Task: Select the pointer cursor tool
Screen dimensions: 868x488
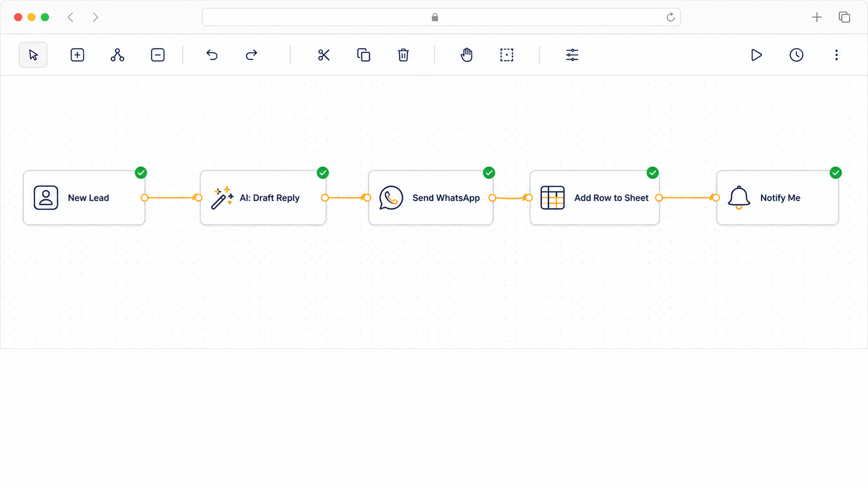Action: tap(33, 55)
